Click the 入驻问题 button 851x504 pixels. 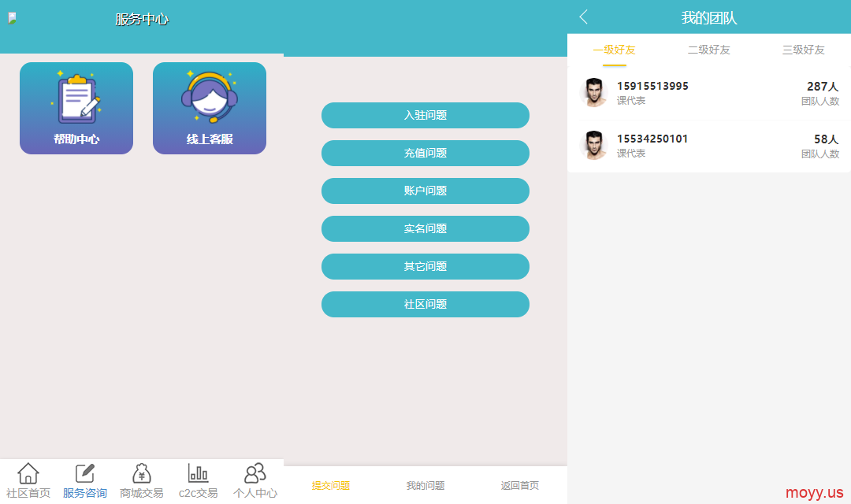[x=425, y=116]
